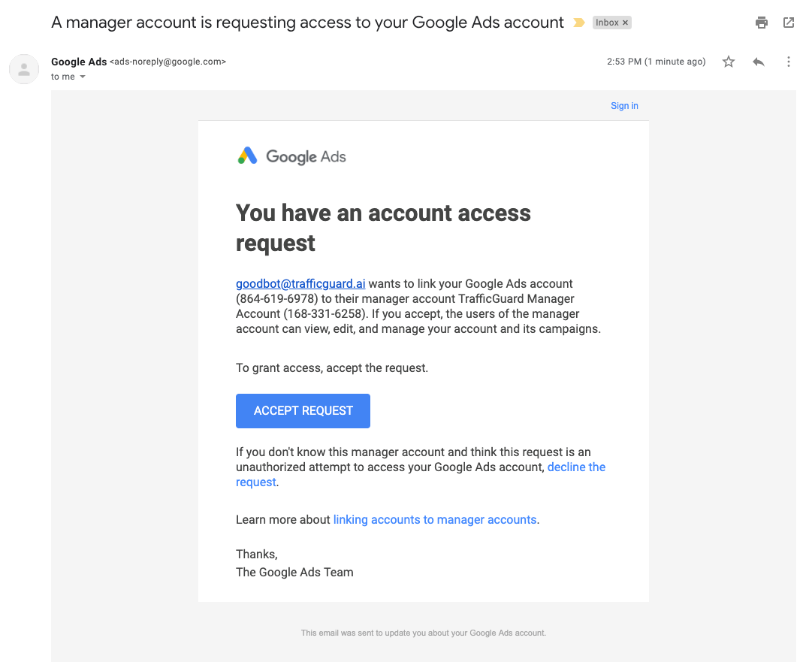
Task: Click the Inbox label tag
Action: click(x=607, y=23)
